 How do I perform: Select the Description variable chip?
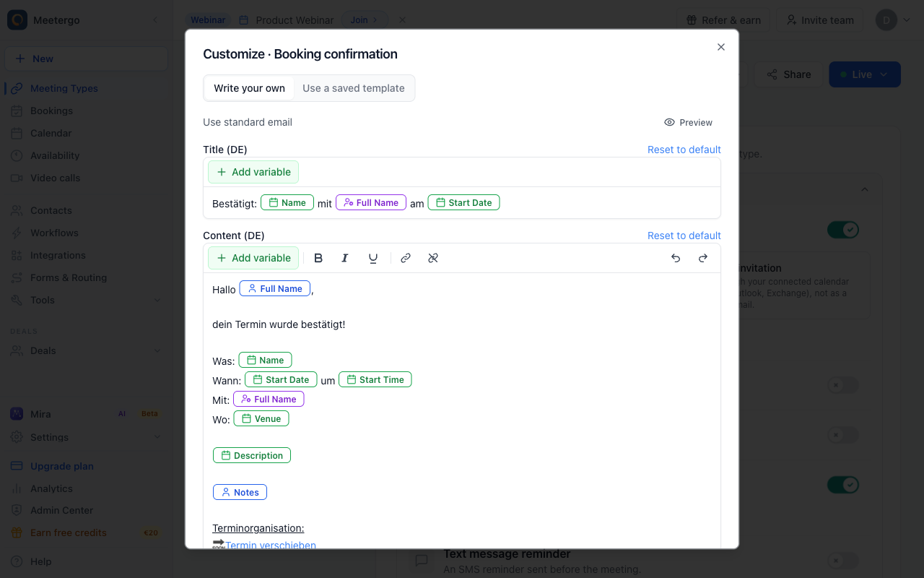tap(252, 456)
